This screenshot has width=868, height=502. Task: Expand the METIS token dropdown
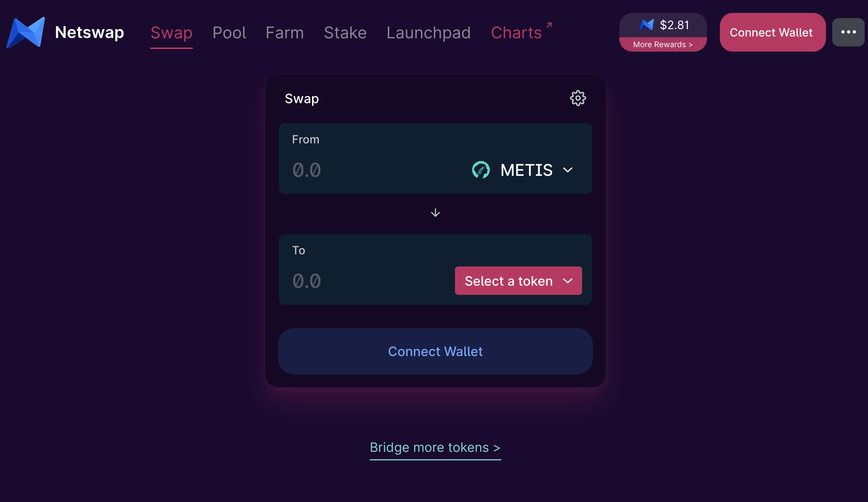point(523,170)
